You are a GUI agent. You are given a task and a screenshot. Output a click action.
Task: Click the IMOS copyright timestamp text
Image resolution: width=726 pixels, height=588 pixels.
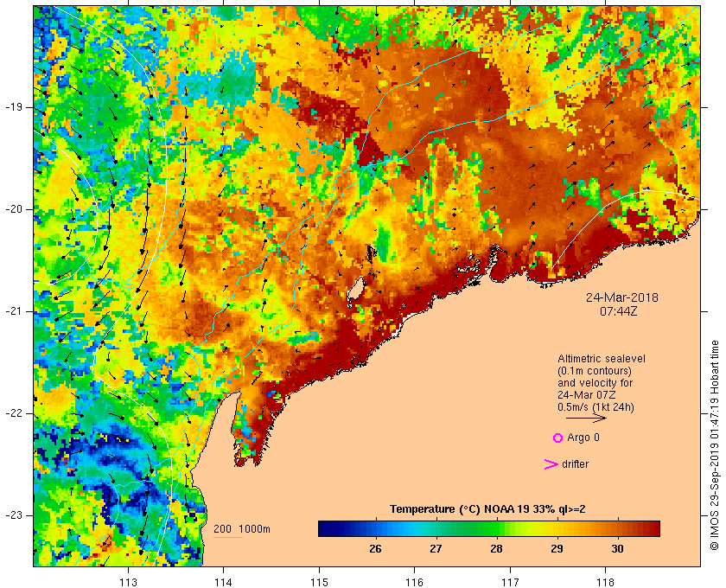[x=714, y=444]
